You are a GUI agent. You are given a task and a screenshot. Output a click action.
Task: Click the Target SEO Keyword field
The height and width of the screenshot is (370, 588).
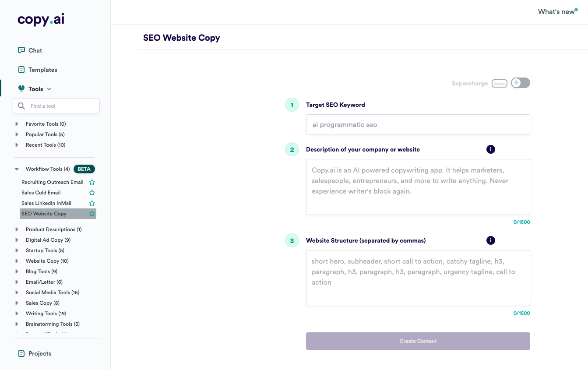[x=418, y=124]
